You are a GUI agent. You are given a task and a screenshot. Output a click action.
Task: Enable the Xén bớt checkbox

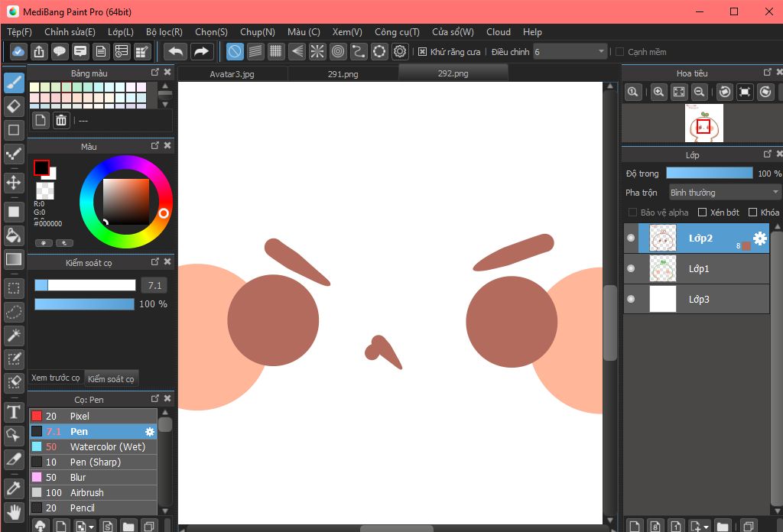click(702, 212)
